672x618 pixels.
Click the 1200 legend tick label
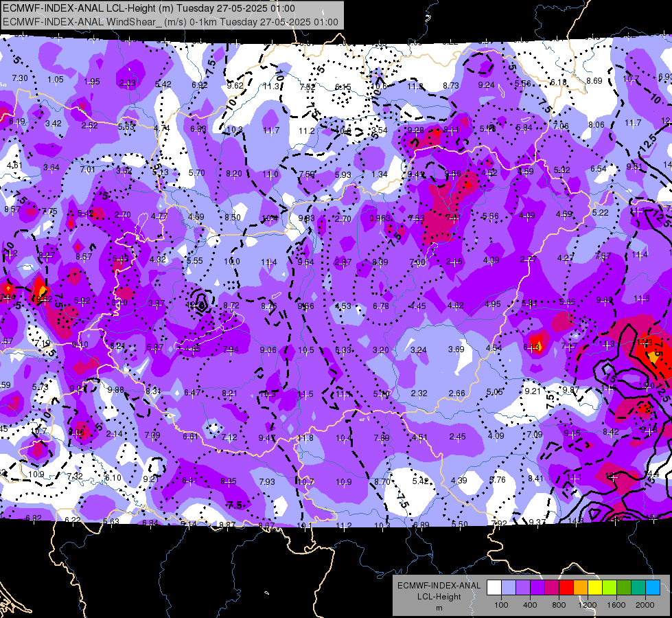(x=587, y=605)
